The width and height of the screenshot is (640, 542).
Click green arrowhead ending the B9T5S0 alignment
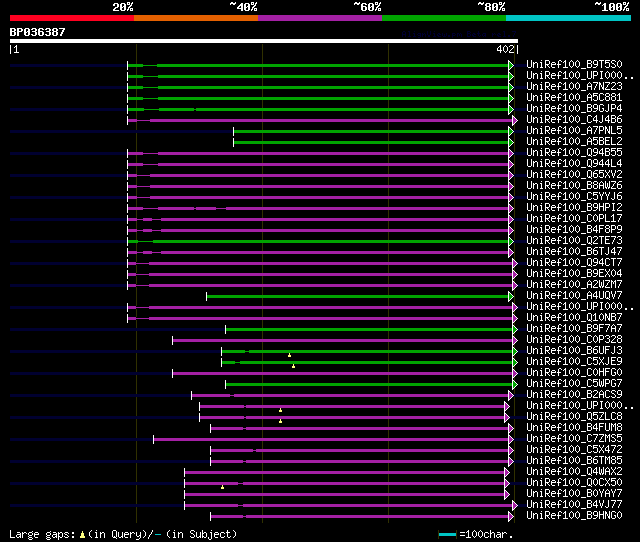[511, 65]
